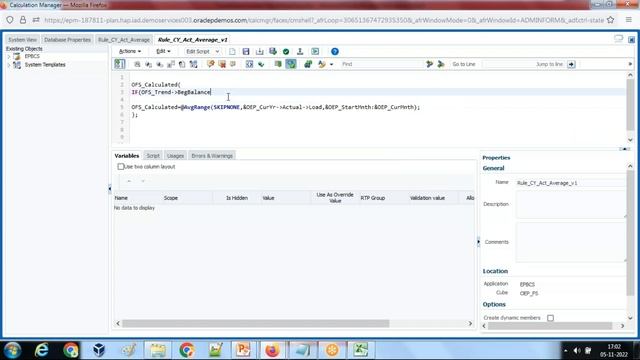Click the format code icon
640x360 pixels.
point(249,64)
